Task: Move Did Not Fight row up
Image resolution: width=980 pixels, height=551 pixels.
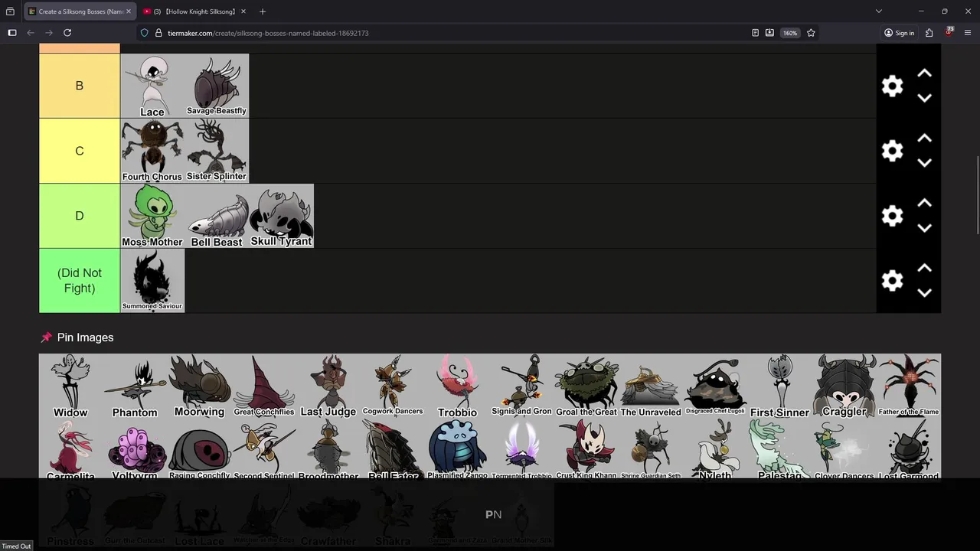Action: [924, 269]
